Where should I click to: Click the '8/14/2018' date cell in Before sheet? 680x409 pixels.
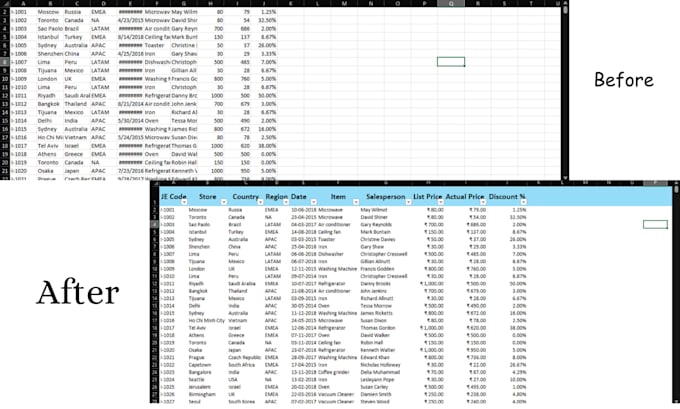(x=130, y=37)
